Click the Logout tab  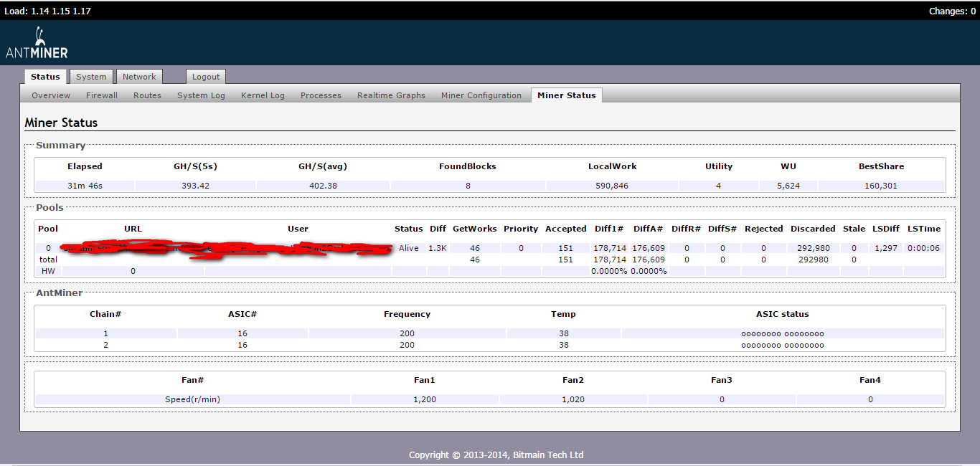206,77
